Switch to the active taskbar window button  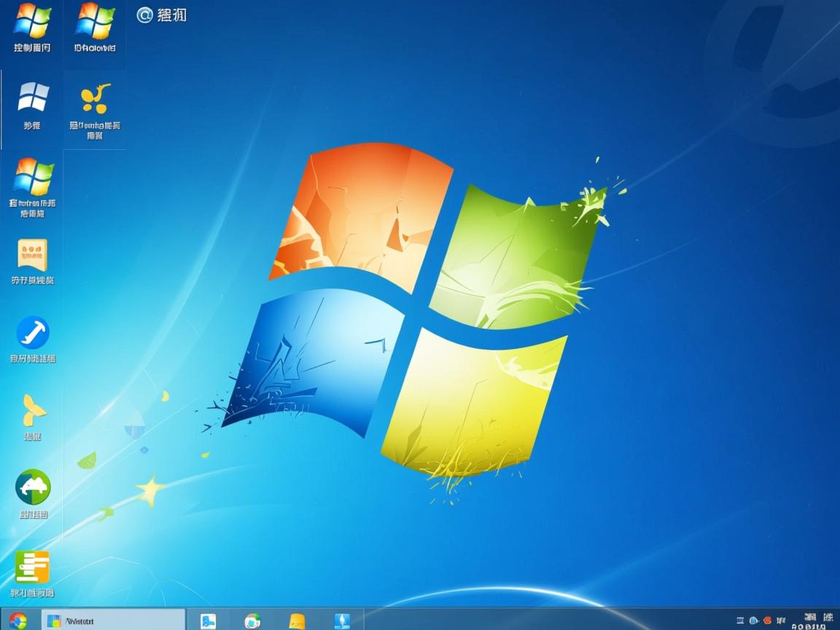(113, 621)
